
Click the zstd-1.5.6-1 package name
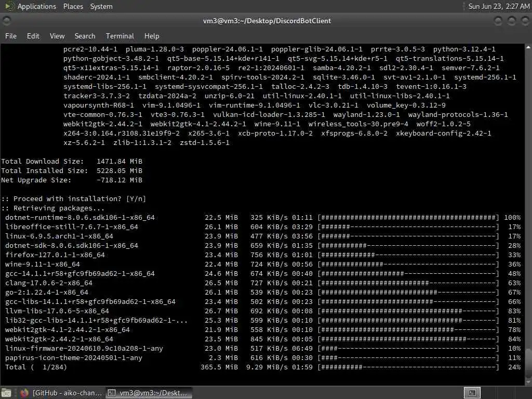pyautogui.click(x=205, y=143)
